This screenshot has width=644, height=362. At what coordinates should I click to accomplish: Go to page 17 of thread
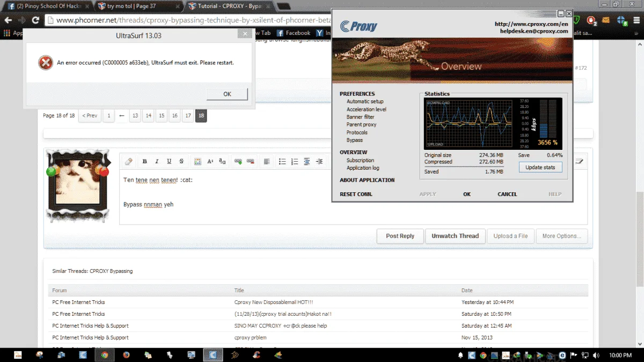(x=187, y=115)
